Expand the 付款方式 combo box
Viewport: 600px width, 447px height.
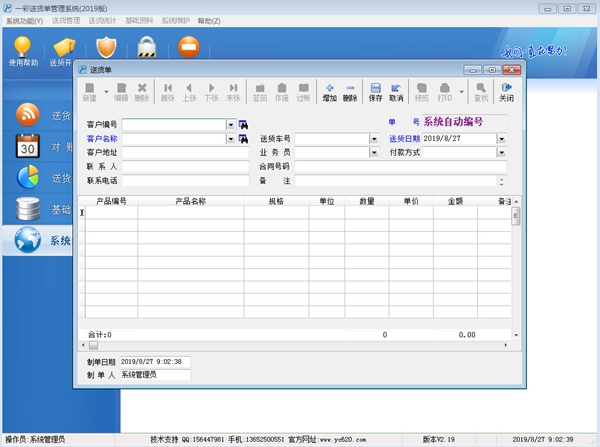501,153
